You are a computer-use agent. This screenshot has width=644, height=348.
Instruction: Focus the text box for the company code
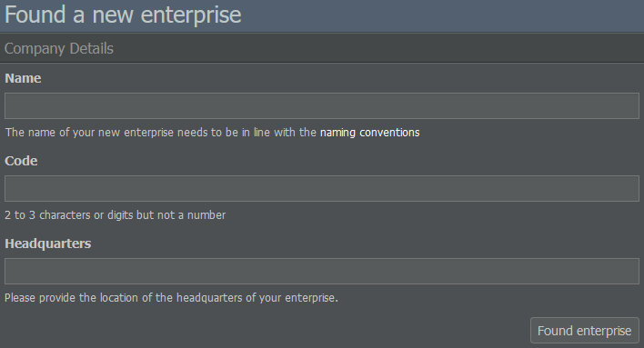coord(322,188)
